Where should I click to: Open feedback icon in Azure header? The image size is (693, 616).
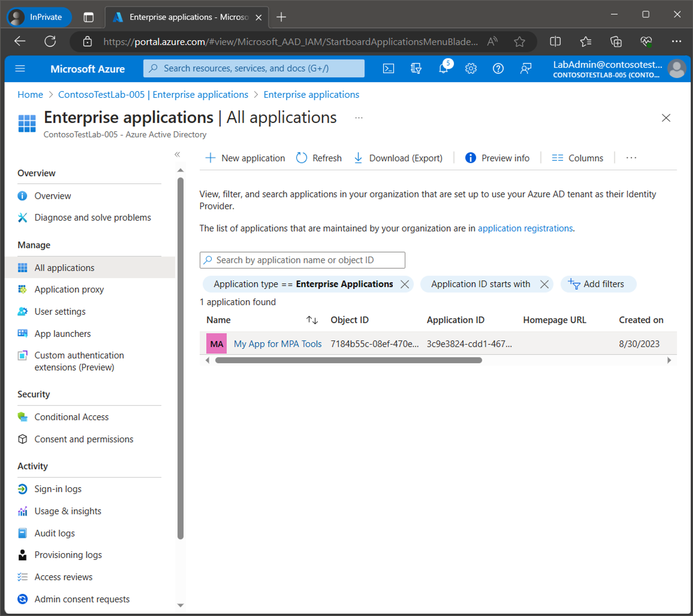coord(526,69)
